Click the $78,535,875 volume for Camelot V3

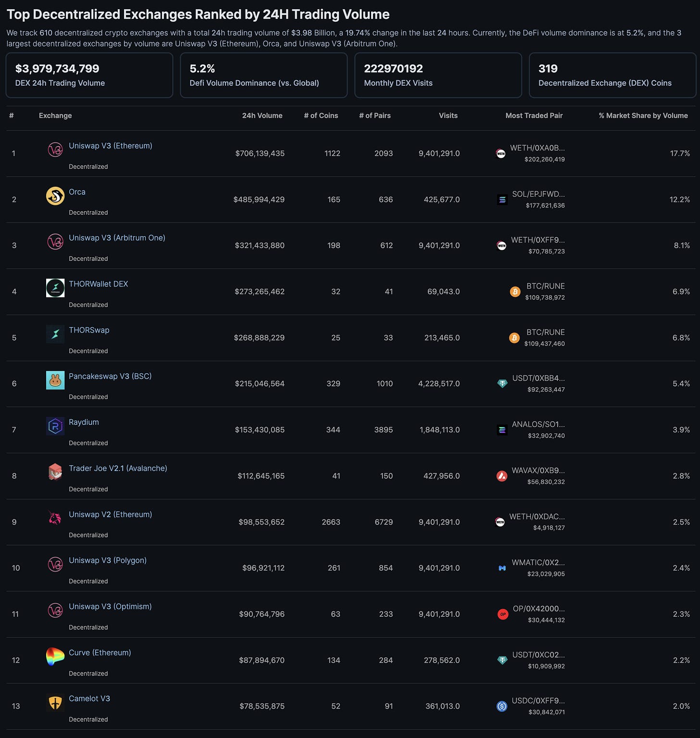point(262,706)
